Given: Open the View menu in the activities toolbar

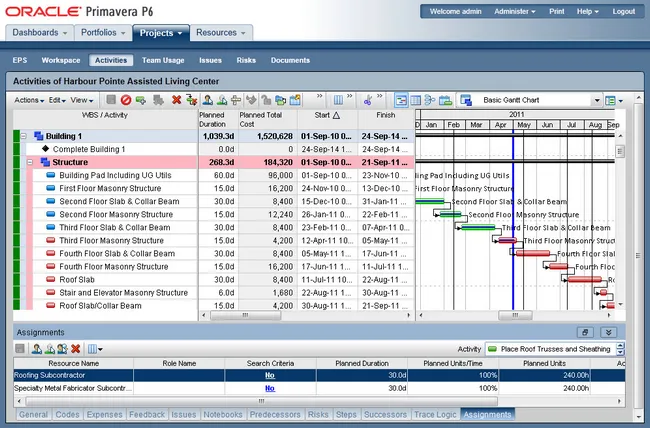Looking at the screenshot, I should (82, 100).
